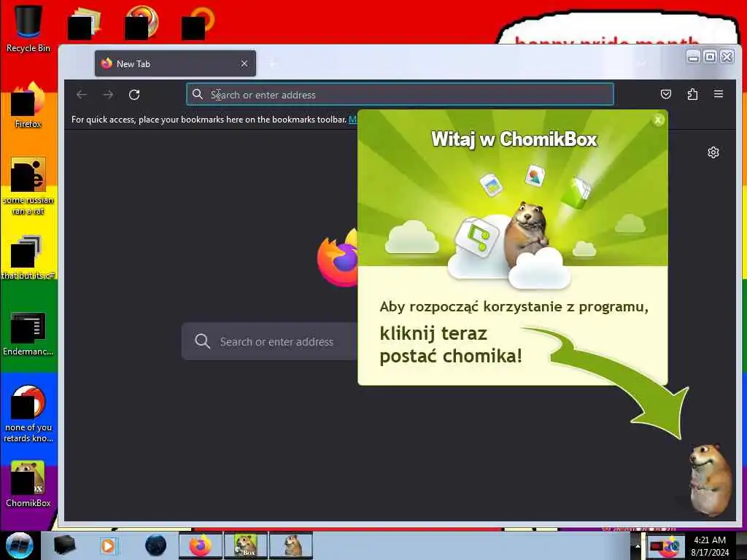
Task: Select the 'some russian ran a rat' desktop icon
Action: coord(28,186)
